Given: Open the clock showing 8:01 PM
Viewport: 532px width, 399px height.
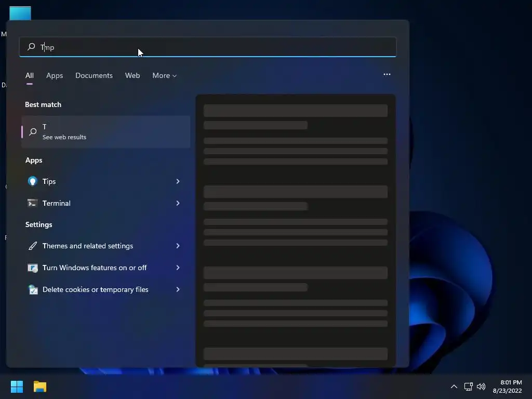Looking at the screenshot, I should 507,387.
